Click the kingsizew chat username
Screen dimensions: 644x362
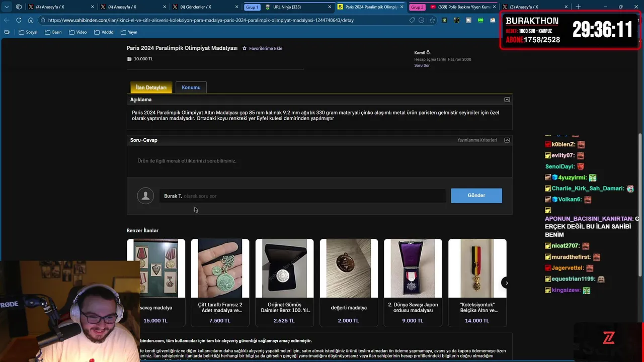click(x=566, y=290)
